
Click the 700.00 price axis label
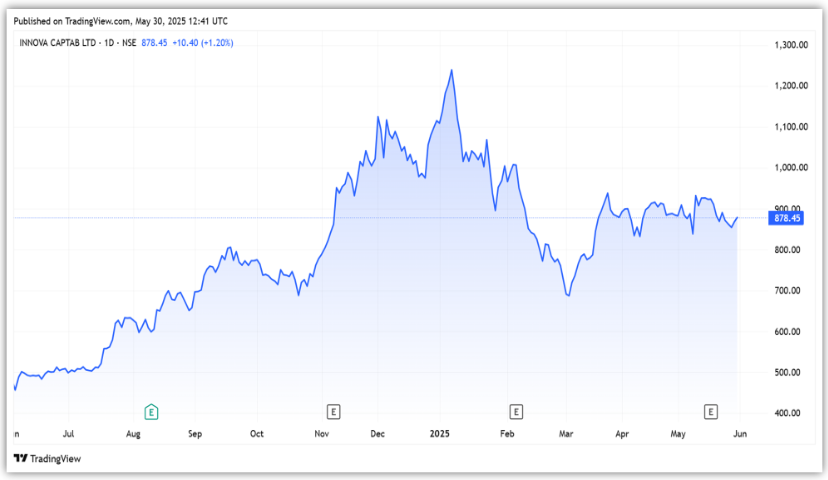pyautogui.click(x=789, y=291)
